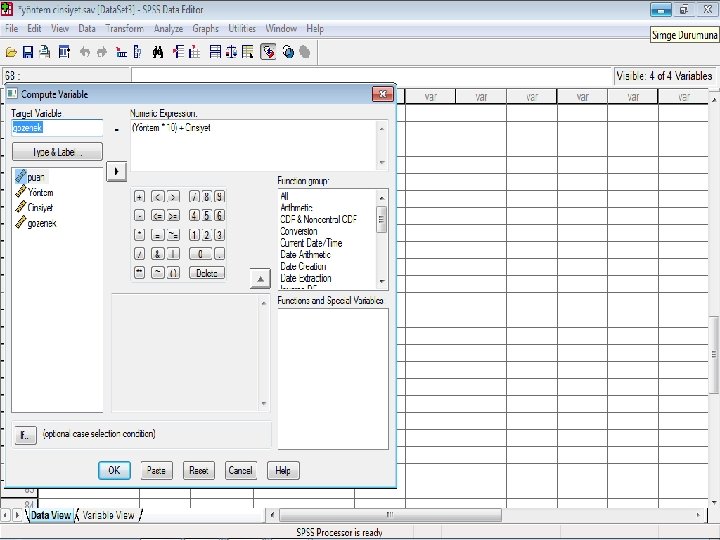Click the Insert Variable toolbar icon
This screenshot has height=540, width=720.
194,52
